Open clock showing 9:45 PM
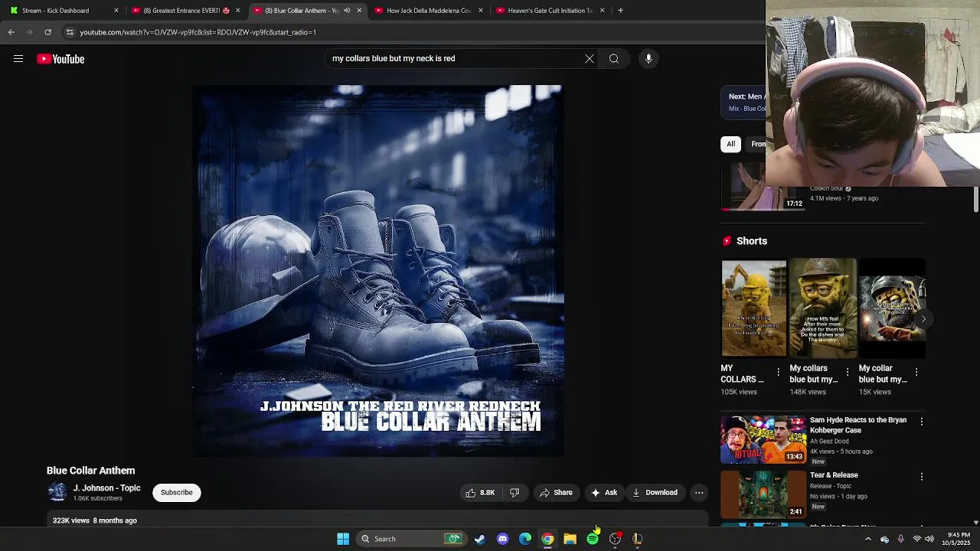Screen dimensions: 980x551 click(958, 539)
